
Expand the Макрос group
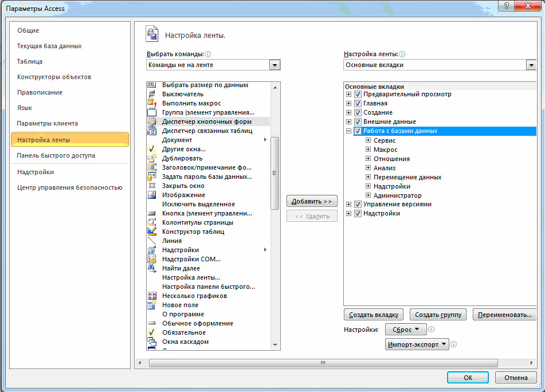pyautogui.click(x=368, y=150)
